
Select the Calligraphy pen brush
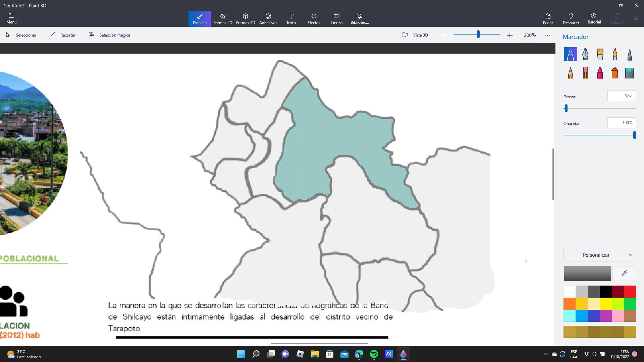[585, 54]
